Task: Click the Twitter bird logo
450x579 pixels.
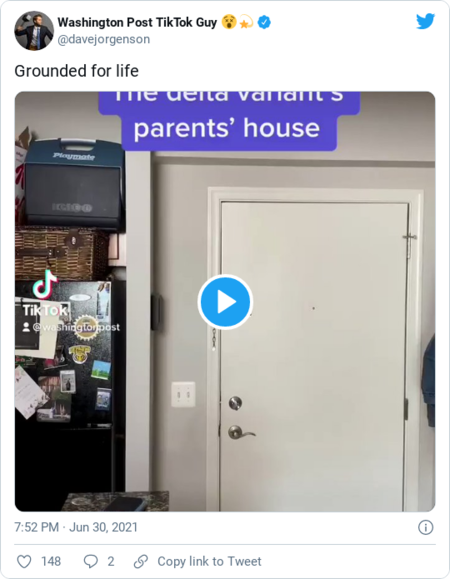Action: [425, 21]
